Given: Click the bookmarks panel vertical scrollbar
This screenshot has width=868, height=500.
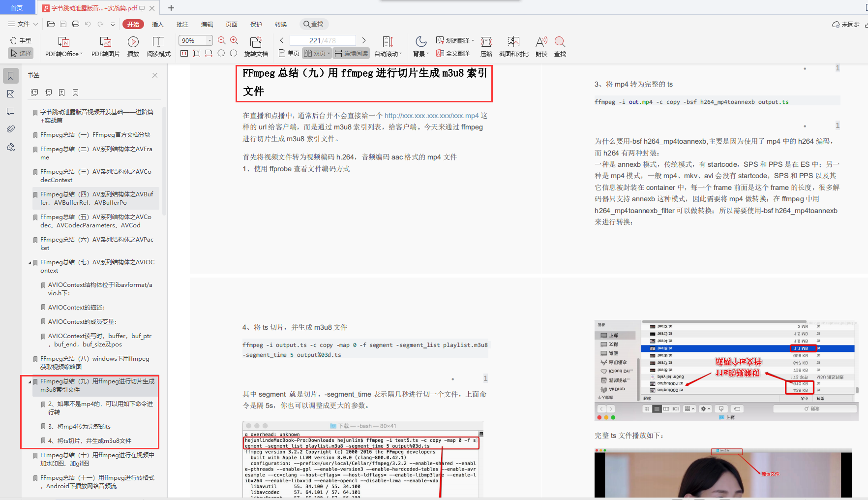Looking at the screenshot, I should 164,161.
